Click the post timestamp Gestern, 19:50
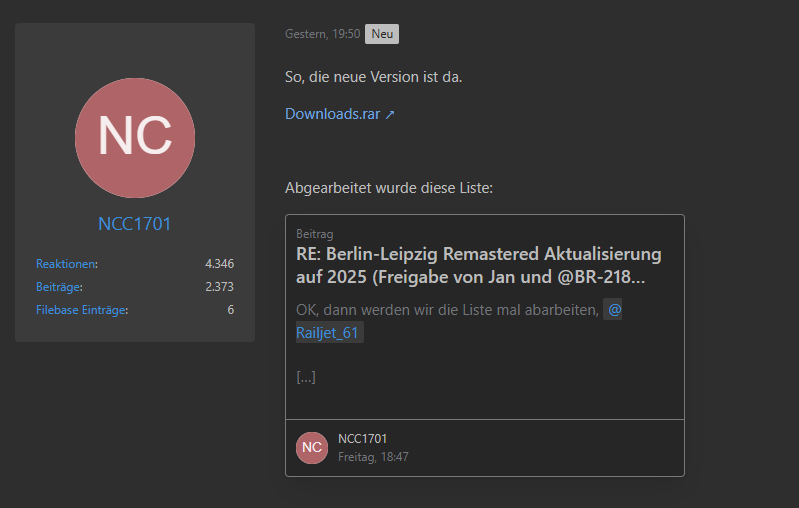The height and width of the screenshot is (508, 799). [322, 34]
